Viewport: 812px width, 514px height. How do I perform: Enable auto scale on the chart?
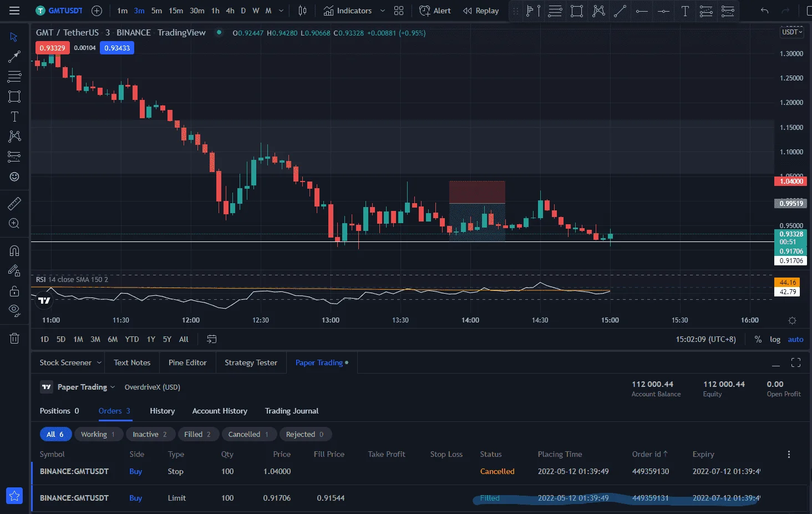click(795, 339)
